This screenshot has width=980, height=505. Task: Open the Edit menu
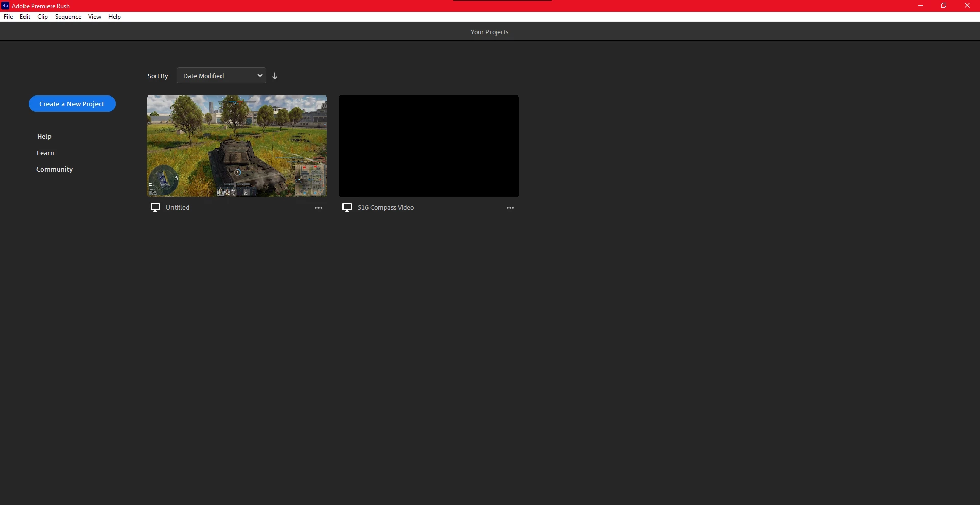(x=25, y=17)
